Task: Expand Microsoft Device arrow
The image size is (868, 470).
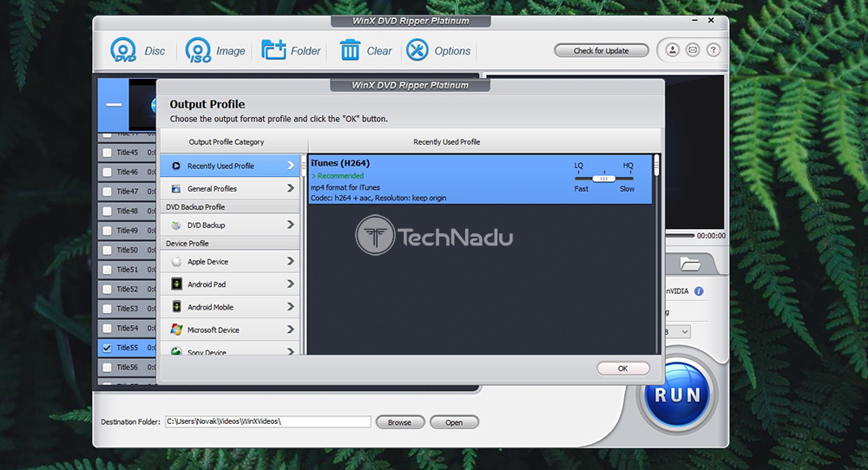Action: click(x=290, y=329)
